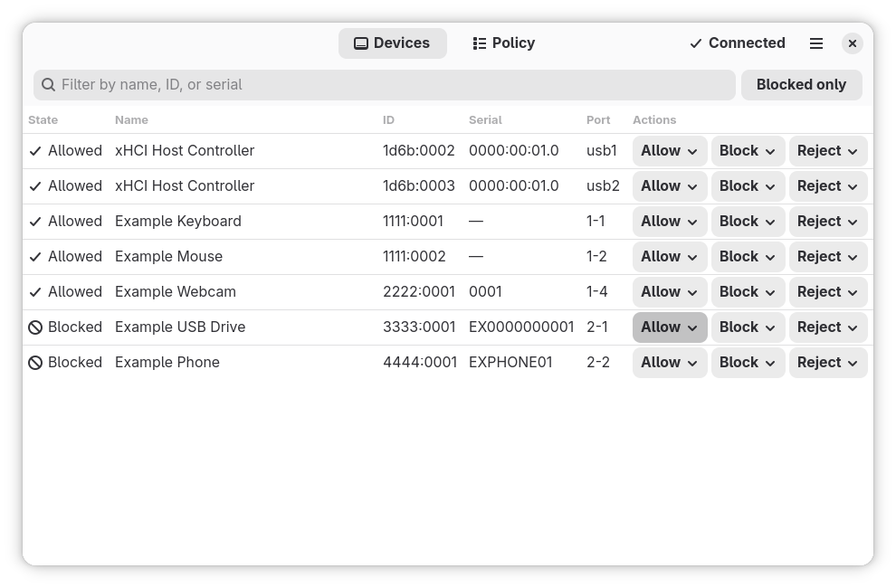
Task: Open Block dropdown for usb2 host controller
Action: coord(748,186)
